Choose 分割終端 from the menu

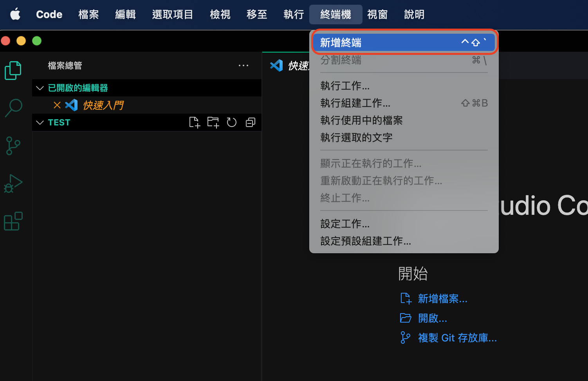[404, 60]
